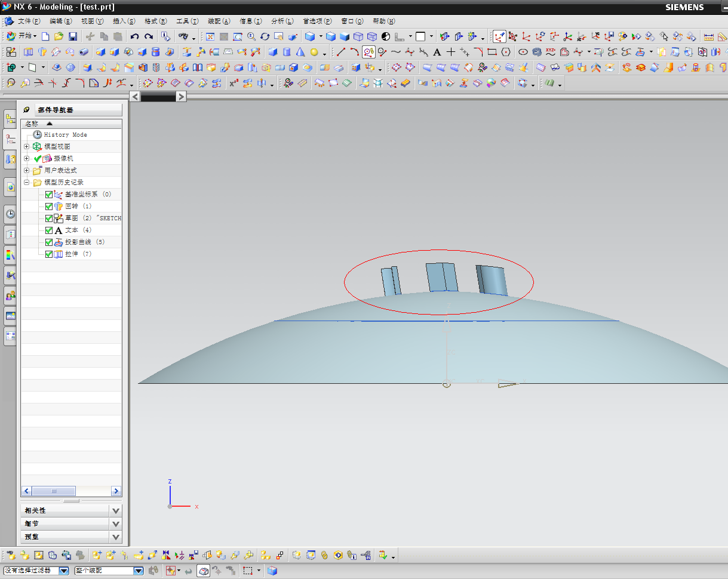
Task: Open the 整个装配 selection scope dropdown
Action: [x=138, y=571]
